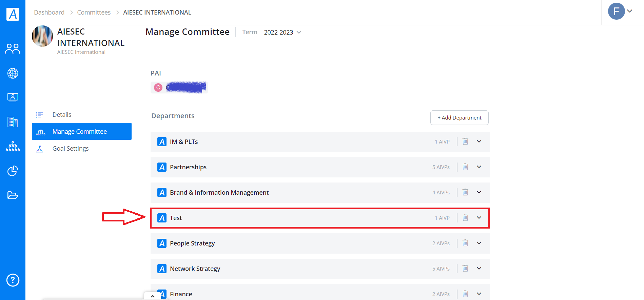Click the AIESEC icon beside Test
Image resolution: width=644 pixels, height=300 pixels.
pos(162,218)
